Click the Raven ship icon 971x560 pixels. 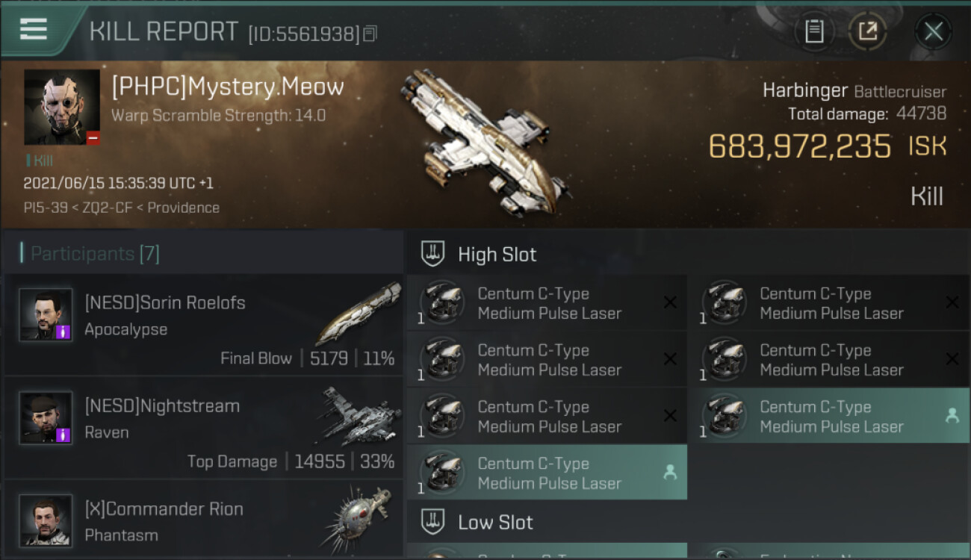click(358, 417)
